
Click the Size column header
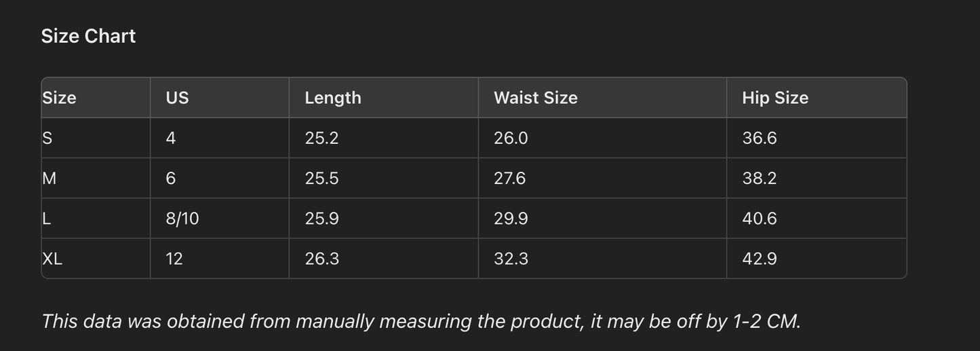[x=59, y=98]
